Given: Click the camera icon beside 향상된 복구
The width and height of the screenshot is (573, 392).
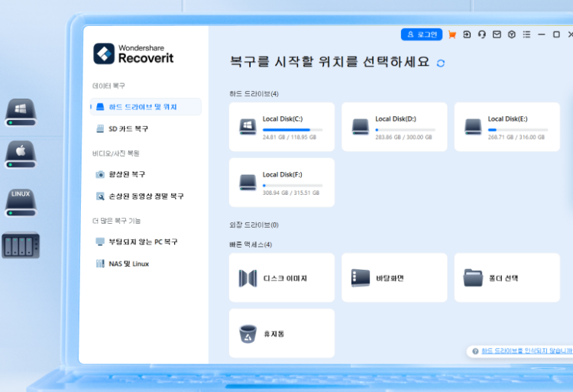Looking at the screenshot, I should click(100, 174).
